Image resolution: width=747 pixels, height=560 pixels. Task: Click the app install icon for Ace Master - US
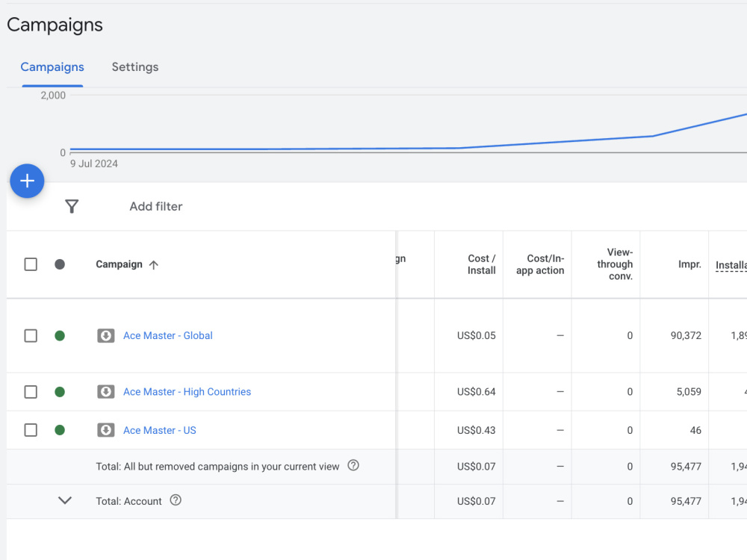(x=106, y=430)
